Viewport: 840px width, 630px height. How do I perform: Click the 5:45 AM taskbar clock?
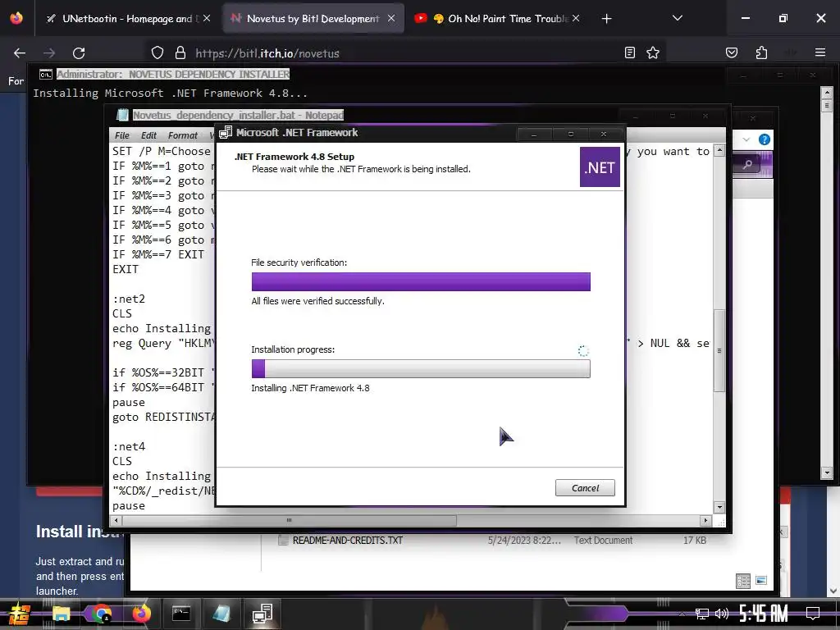[764, 614]
